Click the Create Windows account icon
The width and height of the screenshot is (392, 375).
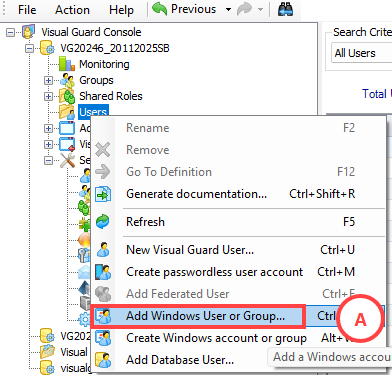coord(103,338)
